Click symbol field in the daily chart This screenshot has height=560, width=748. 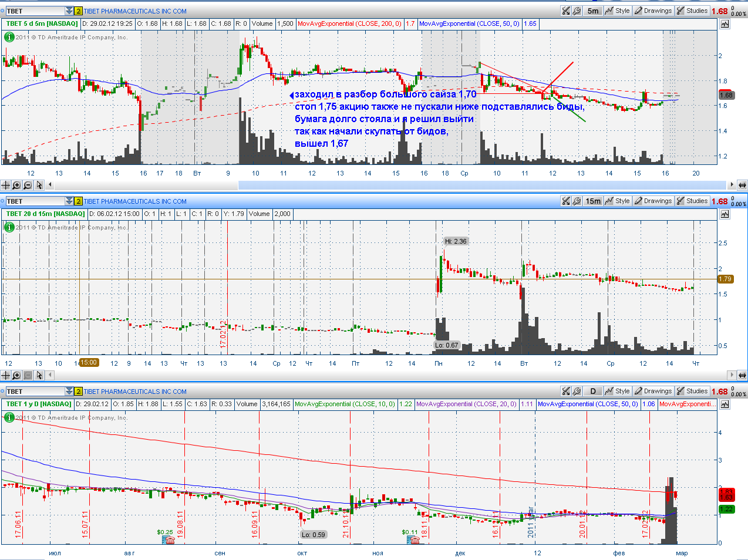[x=35, y=392]
